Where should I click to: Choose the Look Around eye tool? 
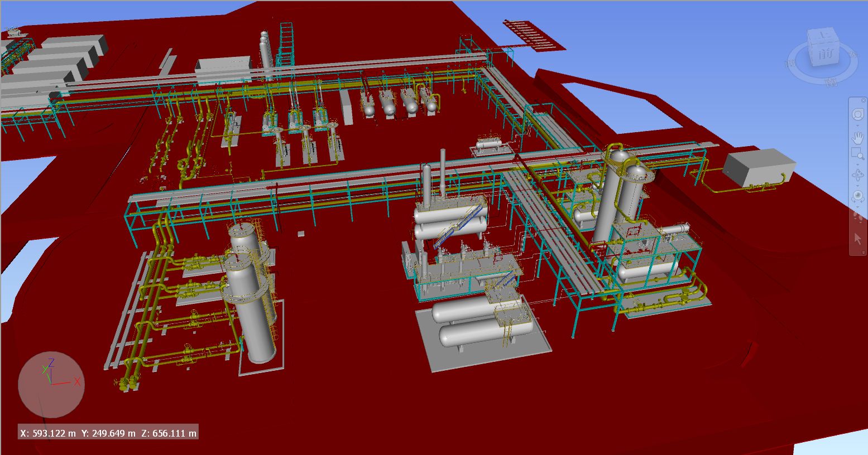(x=857, y=196)
